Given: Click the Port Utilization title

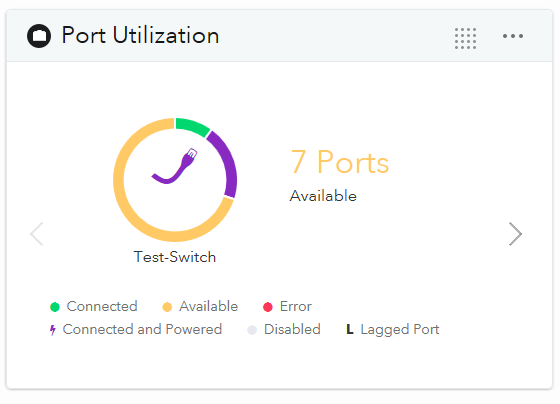Looking at the screenshot, I should [140, 35].
